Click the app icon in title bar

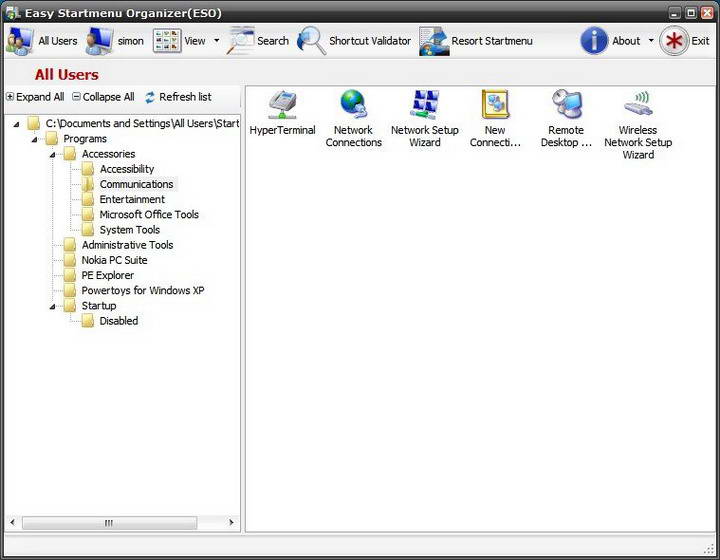pos(12,13)
